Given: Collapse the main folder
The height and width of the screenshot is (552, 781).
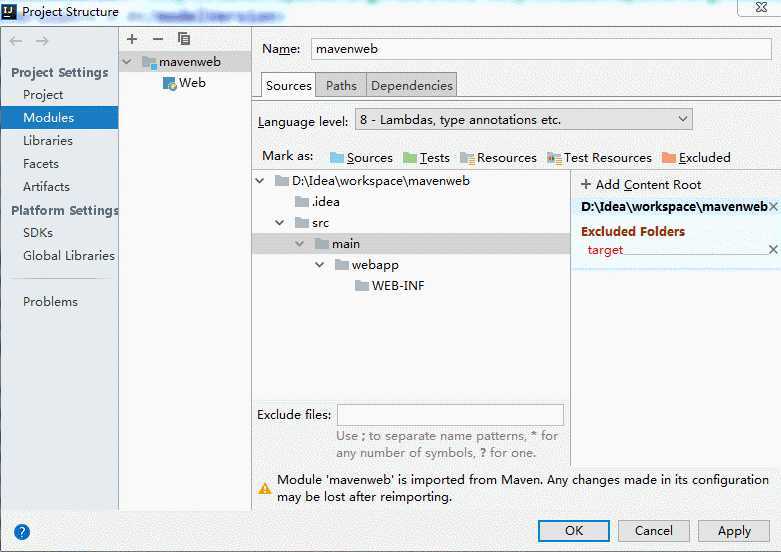Looking at the screenshot, I should tap(299, 244).
